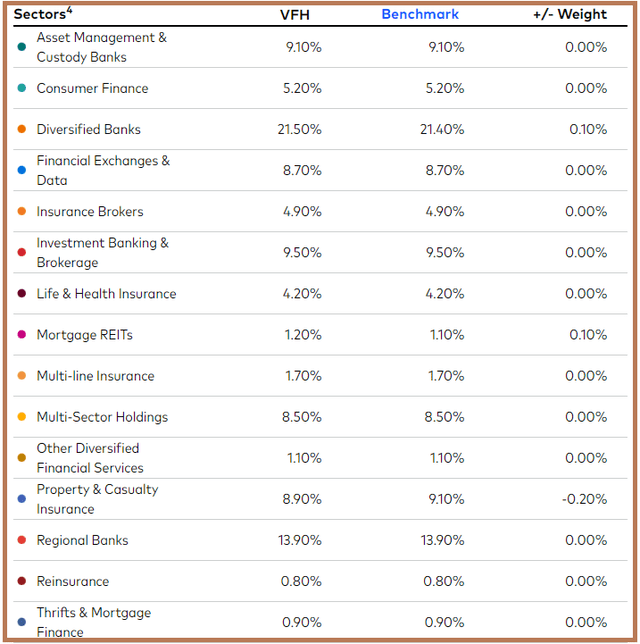Click the +/- Weight column header
The height and width of the screenshot is (644, 640).
[x=570, y=14]
